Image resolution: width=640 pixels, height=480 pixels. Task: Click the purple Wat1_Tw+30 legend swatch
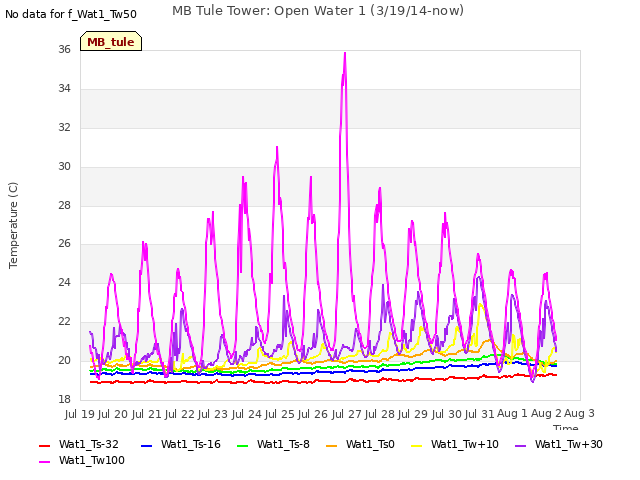[x=520, y=446]
